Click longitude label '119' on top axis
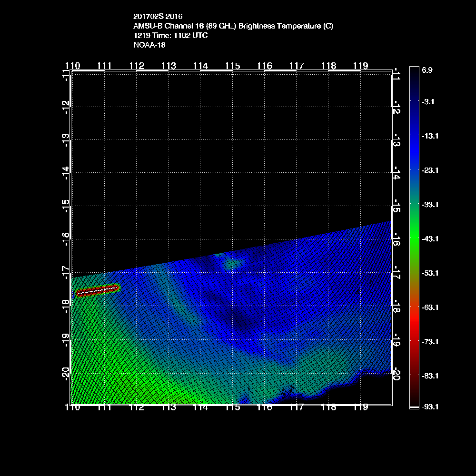476x476 pixels. coord(361,66)
